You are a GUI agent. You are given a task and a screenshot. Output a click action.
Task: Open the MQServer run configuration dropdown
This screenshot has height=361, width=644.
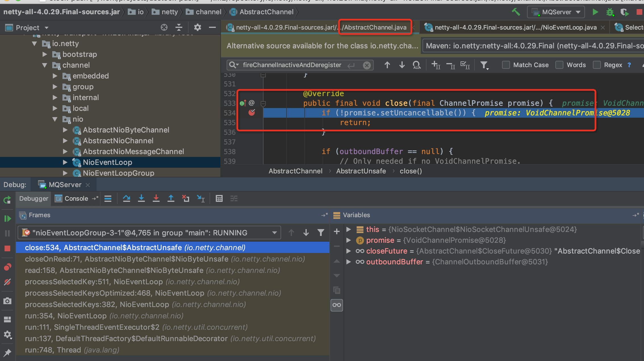(556, 12)
